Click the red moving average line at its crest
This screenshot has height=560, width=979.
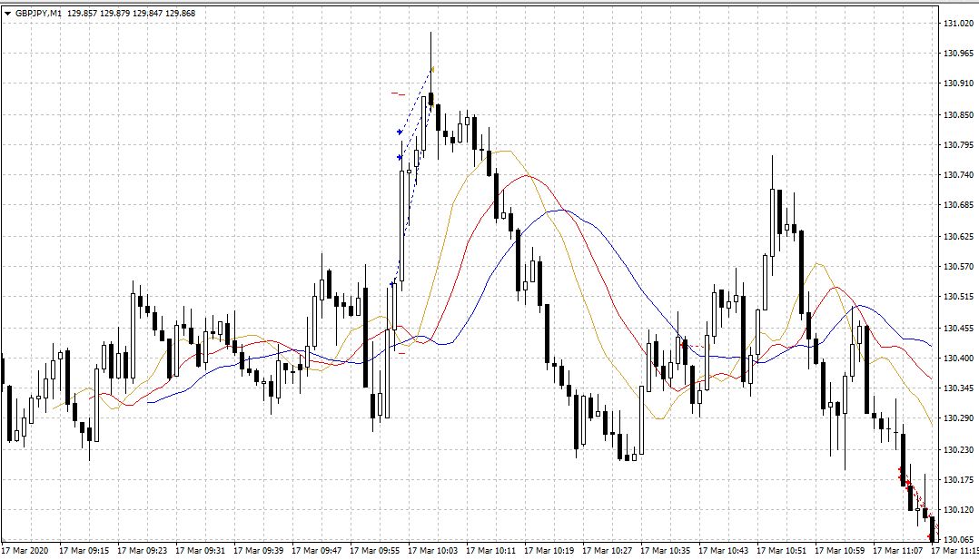point(526,175)
